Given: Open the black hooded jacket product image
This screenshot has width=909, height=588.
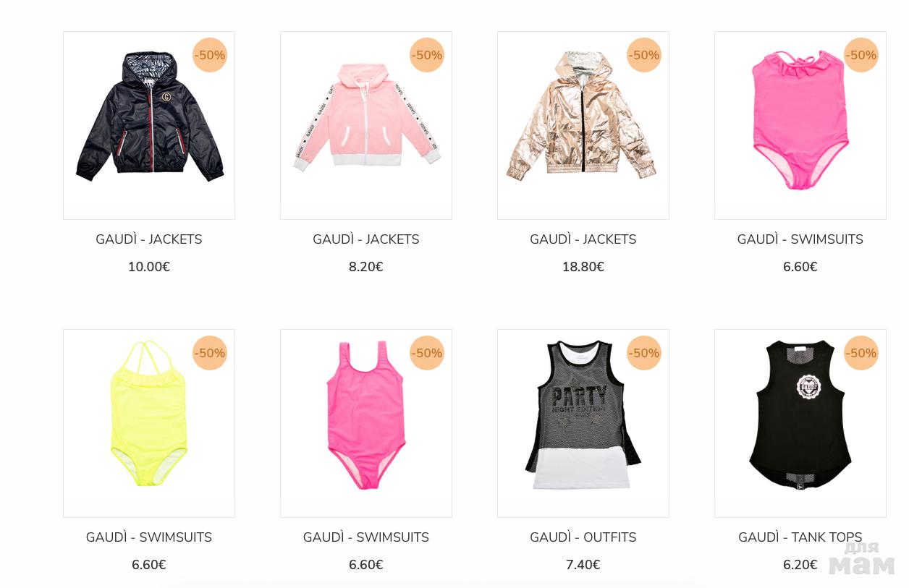Looking at the screenshot, I should point(149,125).
